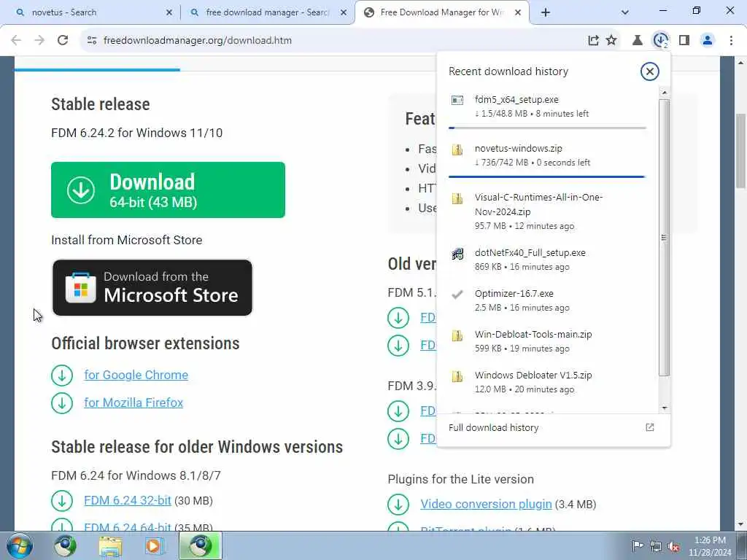Image resolution: width=747 pixels, height=560 pixels.
Task: Close the free download manager search tab
Action: tap(344, 13)
